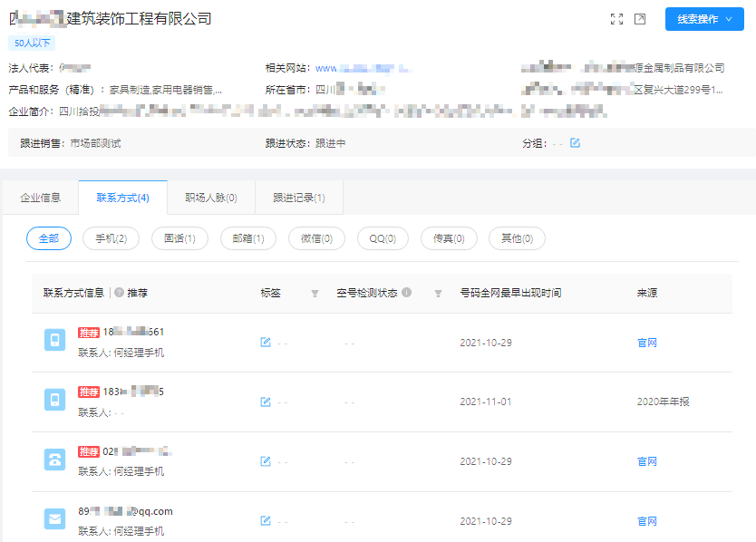Click info icon beside 空号检测状态
Screen dimensions: 756x542
pos(407,293)
